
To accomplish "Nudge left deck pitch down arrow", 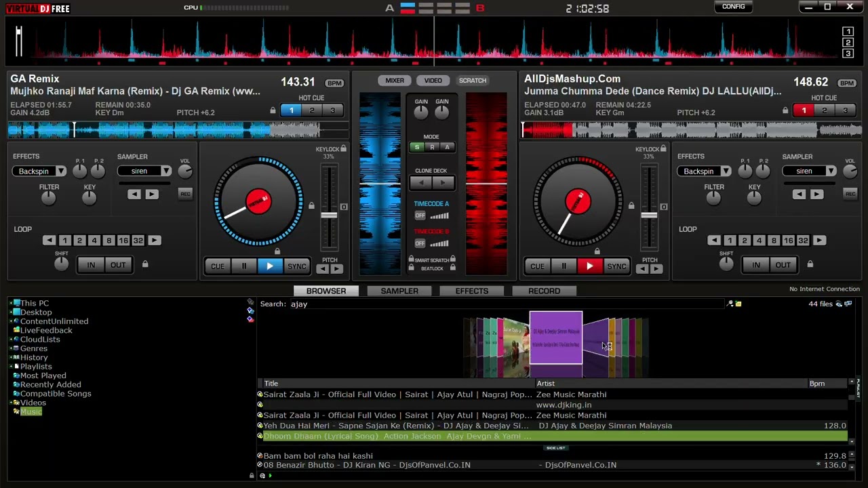I will pos(322,270).
